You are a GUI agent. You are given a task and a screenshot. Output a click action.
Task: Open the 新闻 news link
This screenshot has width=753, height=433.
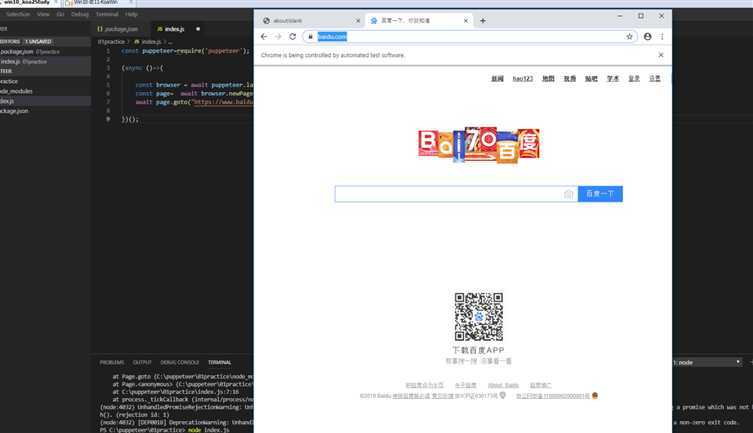497,78
